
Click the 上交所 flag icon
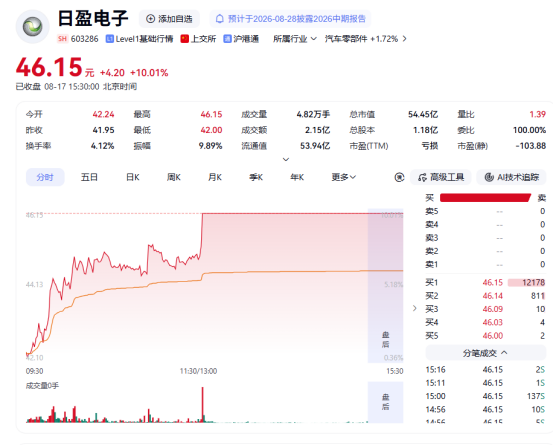coord(184,39)
